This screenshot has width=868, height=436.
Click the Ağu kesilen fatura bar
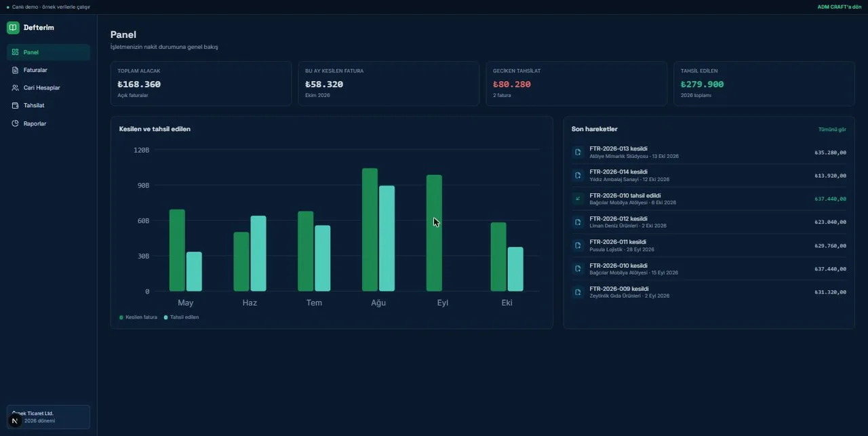370,230
